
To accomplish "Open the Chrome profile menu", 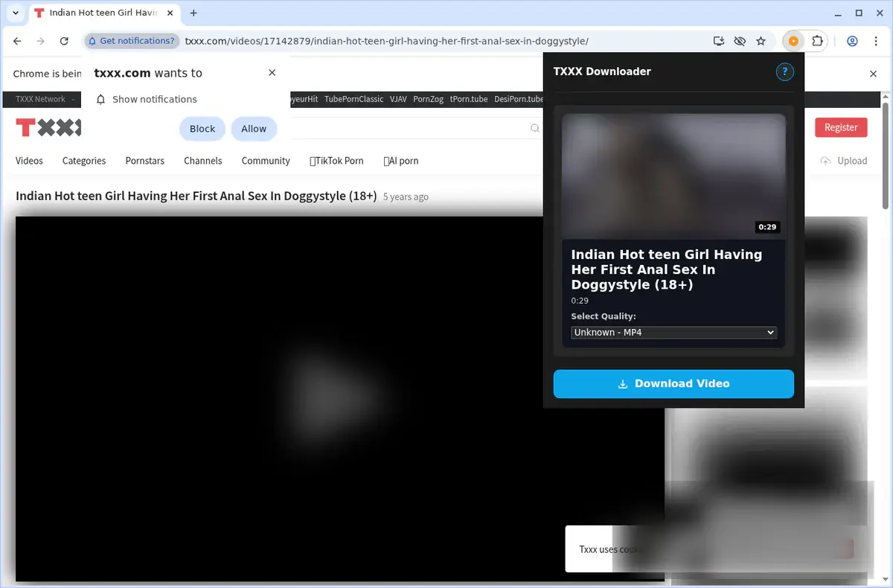I will point(853,41).
